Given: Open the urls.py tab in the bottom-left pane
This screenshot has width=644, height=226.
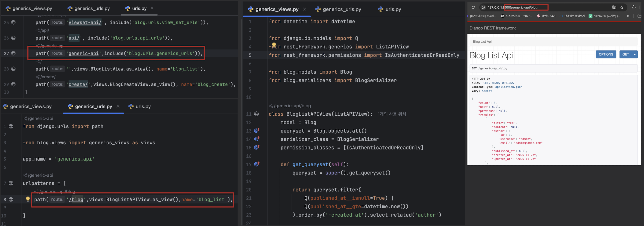Looking at the screenshot, I should [x=143, y=106].
